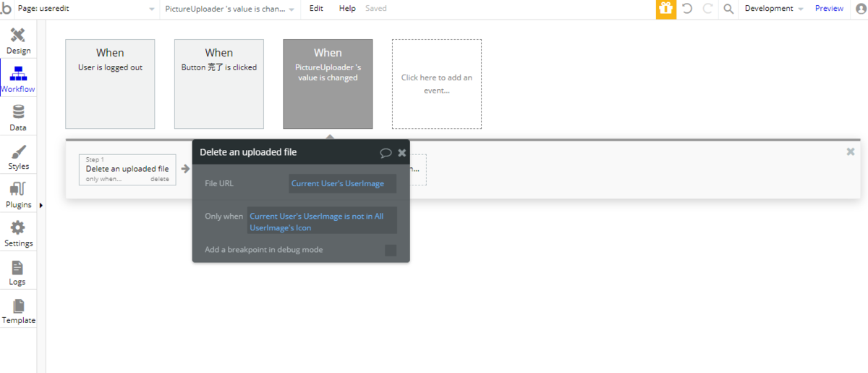Click the Saved status text
Screen dimensions: 868x373
click(376, 9)
